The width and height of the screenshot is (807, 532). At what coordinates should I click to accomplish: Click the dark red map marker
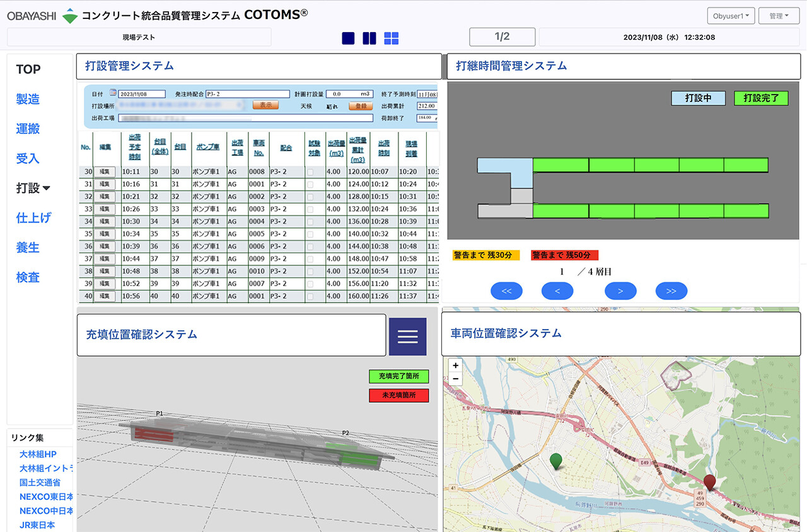click(710, 483)
